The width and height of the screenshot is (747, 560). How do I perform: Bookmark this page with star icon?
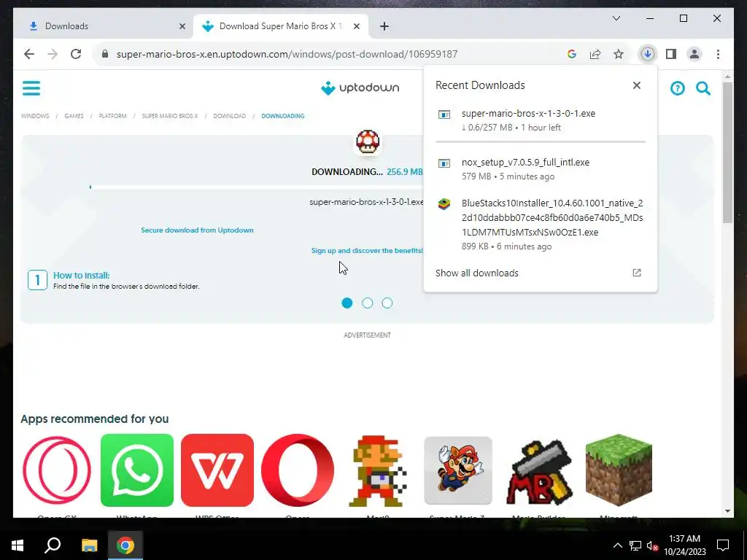pos(618,54)
